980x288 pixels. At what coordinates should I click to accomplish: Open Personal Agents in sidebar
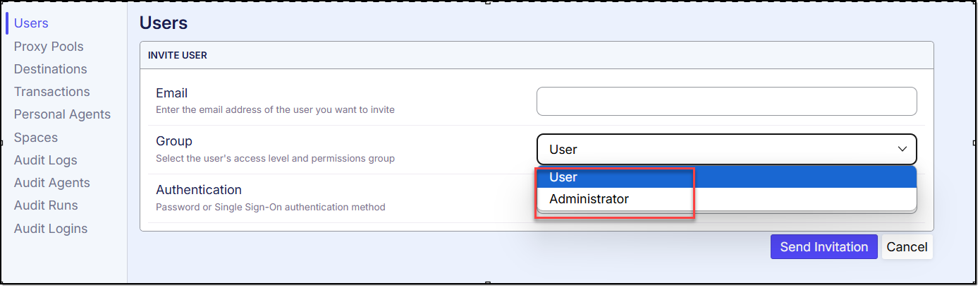62,114
